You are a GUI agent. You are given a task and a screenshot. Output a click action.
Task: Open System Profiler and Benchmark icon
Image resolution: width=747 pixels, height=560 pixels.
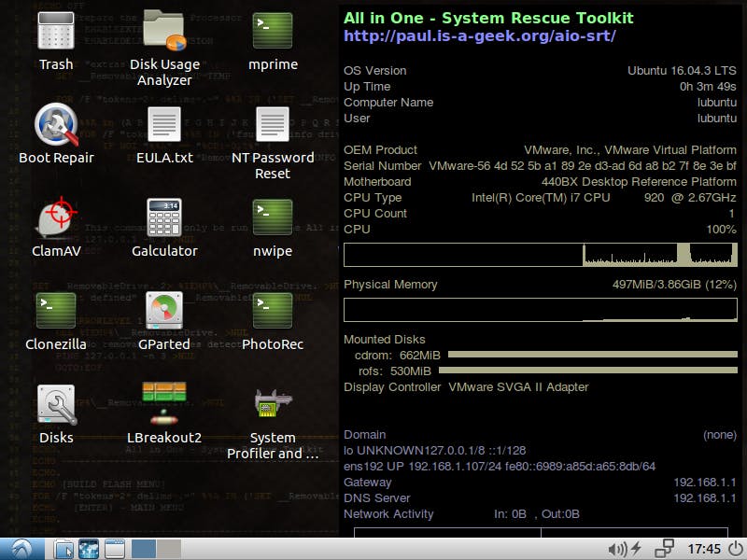tap(273, 404)
